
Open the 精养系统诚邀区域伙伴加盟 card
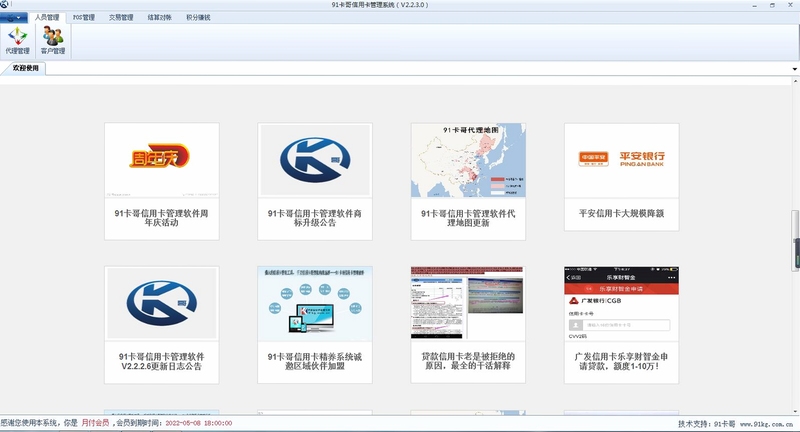pos(315,324)
